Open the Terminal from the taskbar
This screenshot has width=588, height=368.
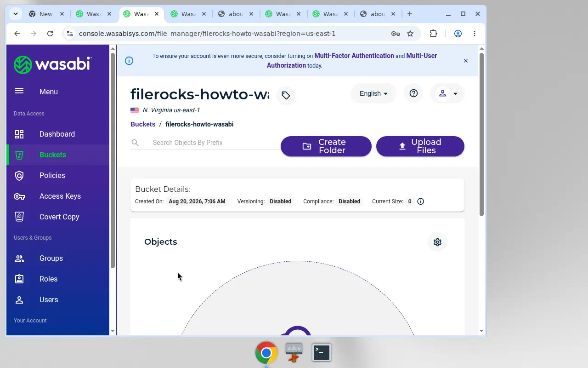(x=322, y=353)
